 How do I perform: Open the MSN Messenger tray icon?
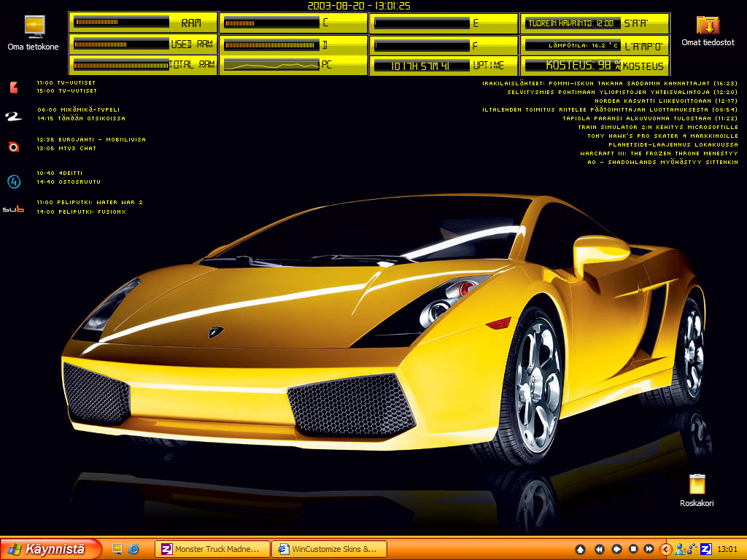679,549
